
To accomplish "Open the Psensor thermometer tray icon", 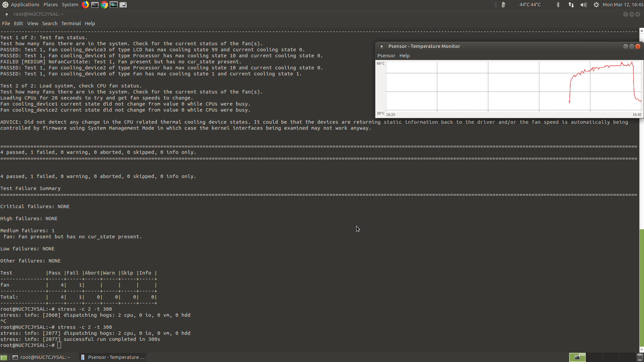I will coord(503,5).
